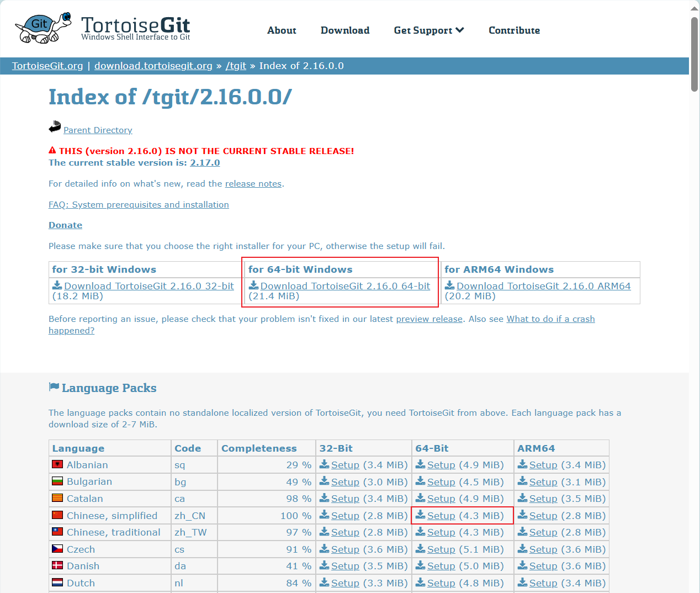This screenshot has width=700, height=593.
Task: Download TortoiseGit 2.16.0 ARM64 installer link
Action: 544,286
